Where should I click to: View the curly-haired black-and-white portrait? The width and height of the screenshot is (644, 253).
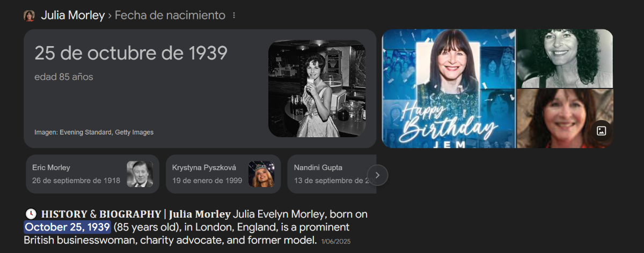pos(565,58)
